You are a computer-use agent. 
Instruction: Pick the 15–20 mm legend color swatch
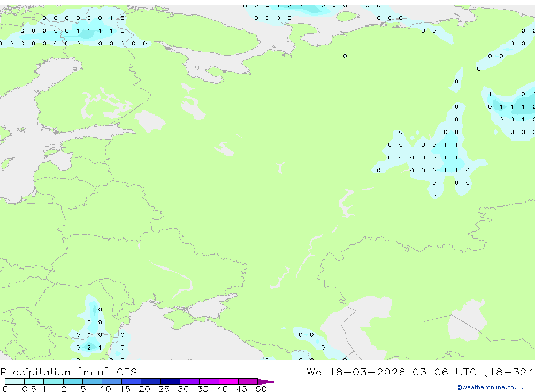point(132,381)
